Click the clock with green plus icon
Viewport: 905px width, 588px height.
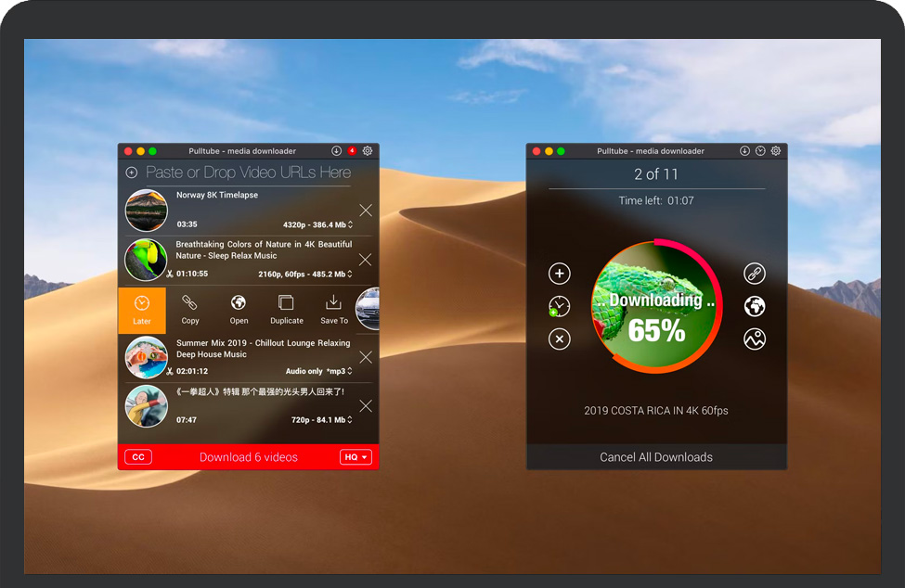pyautogui.click(x=559, y=307)
